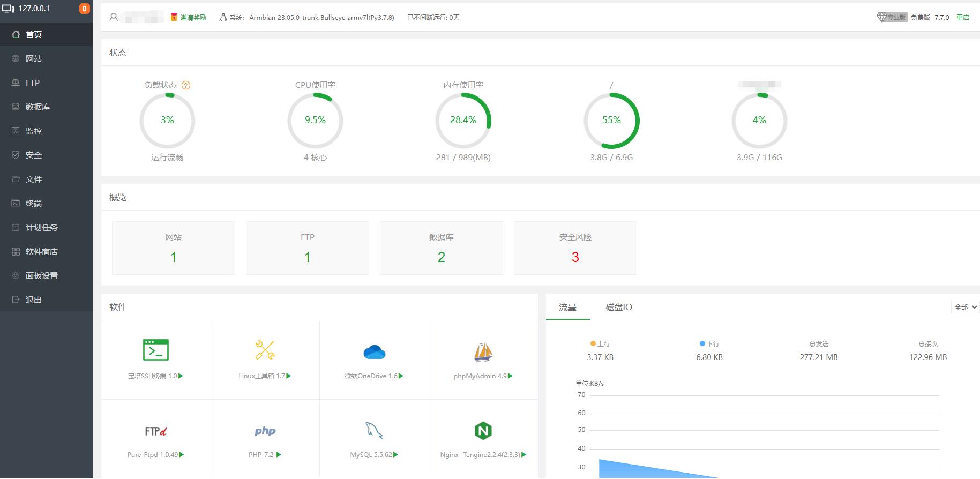The height and width of the screenshot is (479, 980).
Task: Open the 安全风险 count card
Action: [x=575, y=248]
